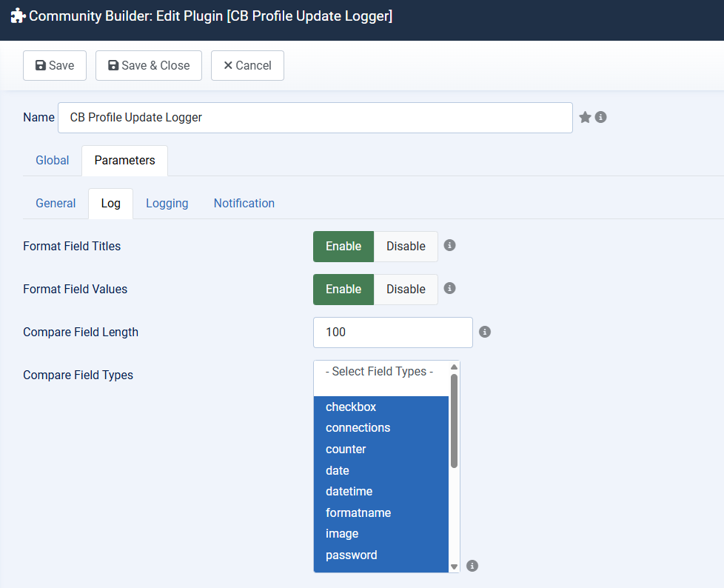Click field types list scroll-down arrow
The width and height of the screenshot is (724, 588).
coord(454,567)
